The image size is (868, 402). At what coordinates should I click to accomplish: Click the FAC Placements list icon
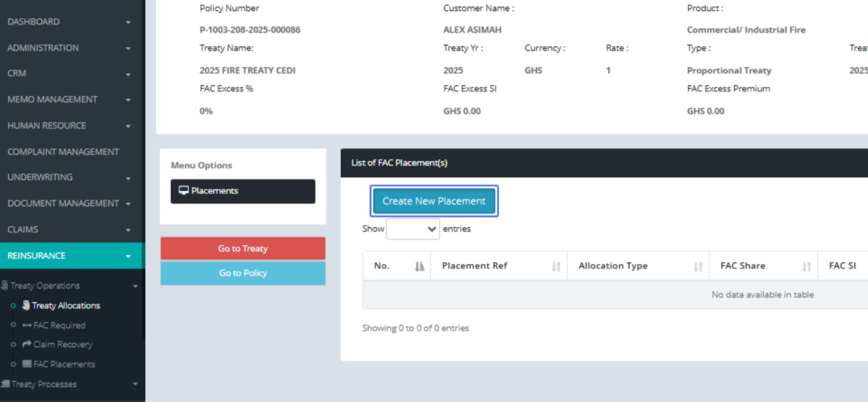[x=27, y=364]
